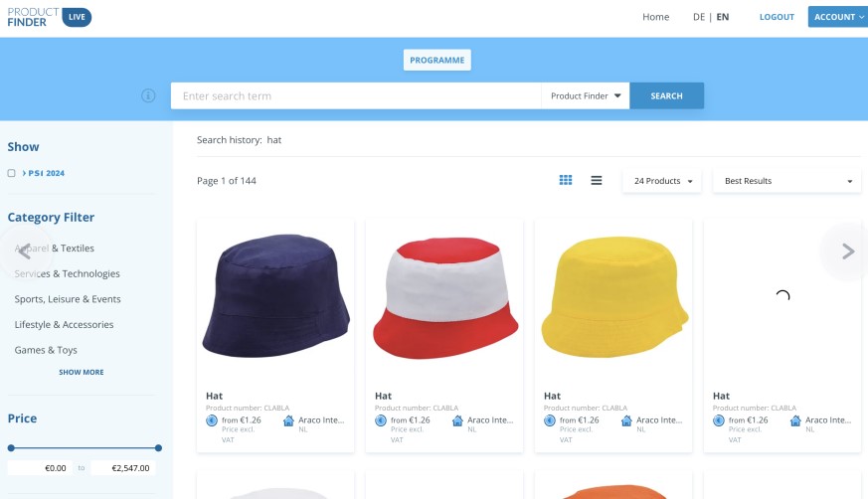Click the 'Page 1 of 144' text

pos(227,181)
